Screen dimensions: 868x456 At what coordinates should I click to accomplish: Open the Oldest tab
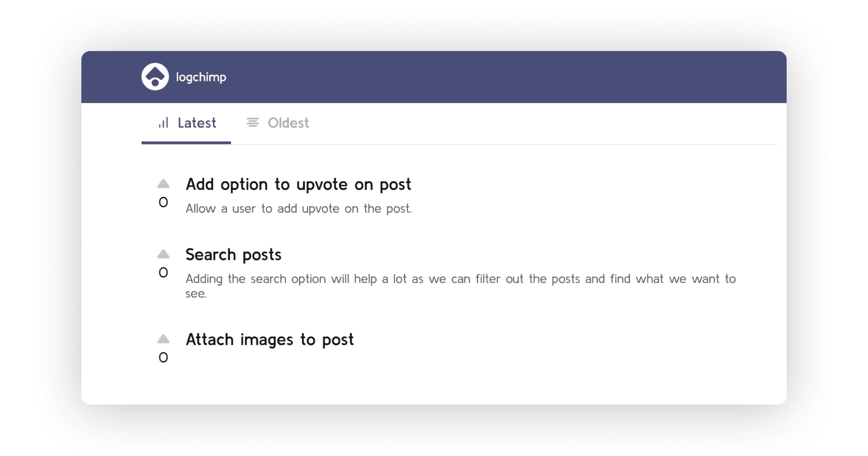point(288,123)
